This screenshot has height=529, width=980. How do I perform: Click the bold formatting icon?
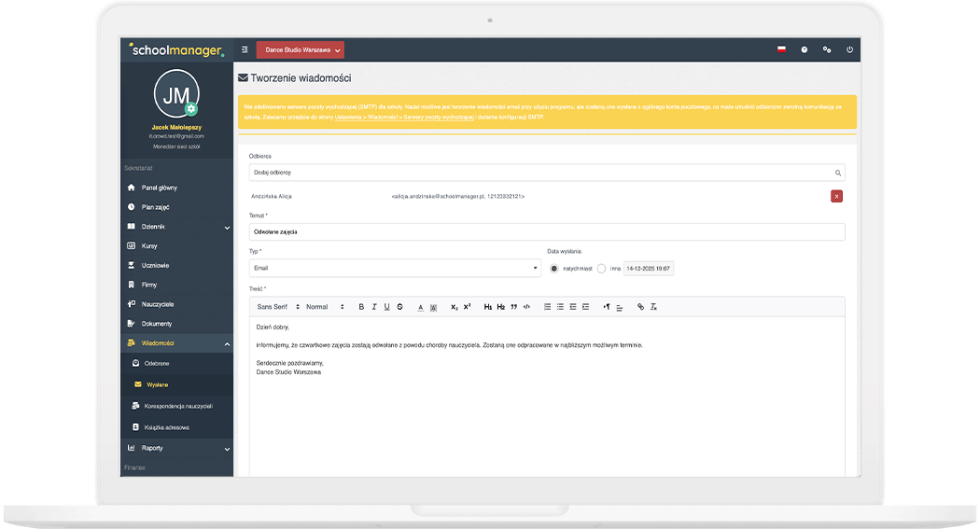[361, 307]
